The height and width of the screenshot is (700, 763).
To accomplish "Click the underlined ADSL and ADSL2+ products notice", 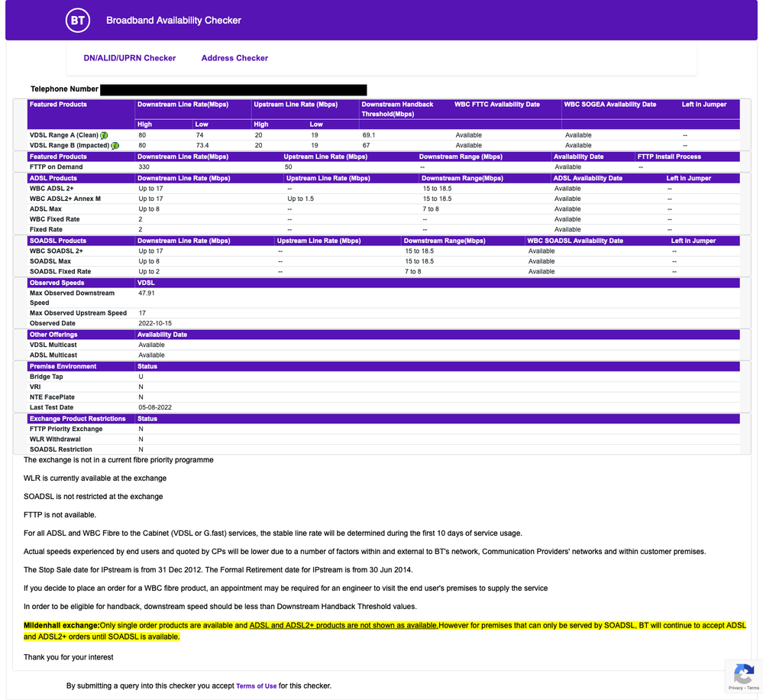I will coord(344,626).
